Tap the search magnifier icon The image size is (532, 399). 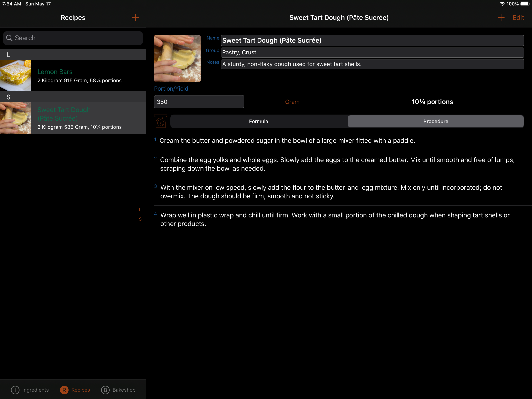9,38
